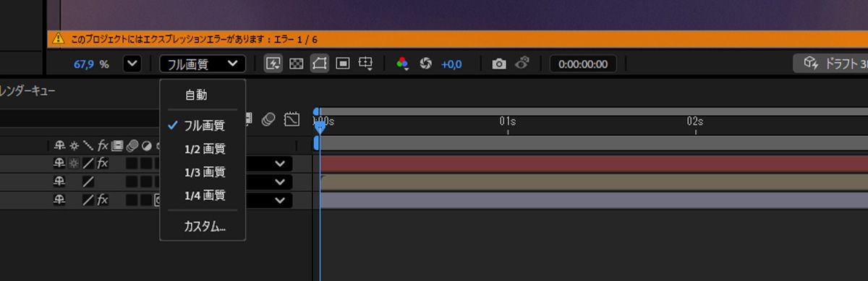Click the gray work area bar below the ruler

[593, 143]
